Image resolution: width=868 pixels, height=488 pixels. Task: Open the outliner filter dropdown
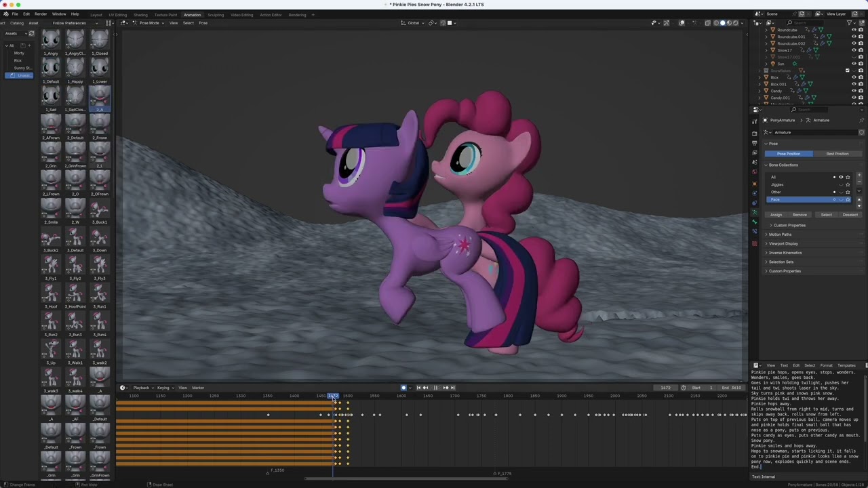pyautogui.click(x=852, y=22)
